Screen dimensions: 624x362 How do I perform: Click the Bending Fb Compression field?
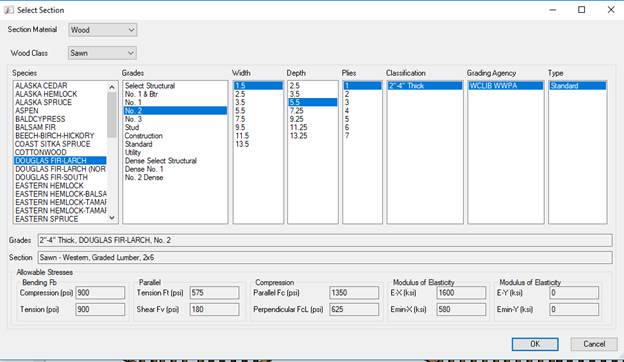click(x=100, y=293)
